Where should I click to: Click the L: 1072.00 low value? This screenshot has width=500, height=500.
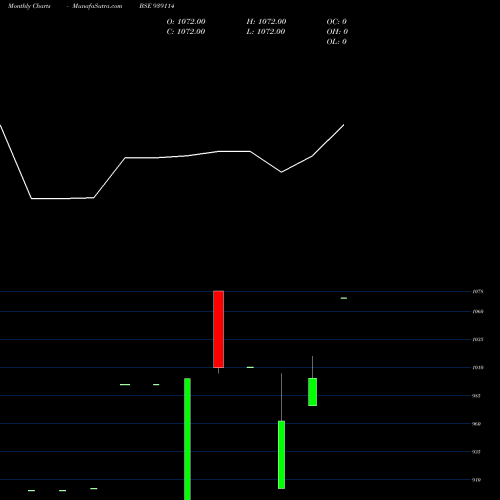(x=266, y=32)
